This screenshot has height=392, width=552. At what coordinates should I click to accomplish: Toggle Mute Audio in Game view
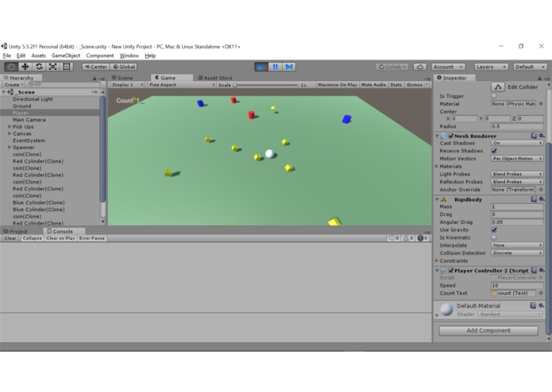373,85
